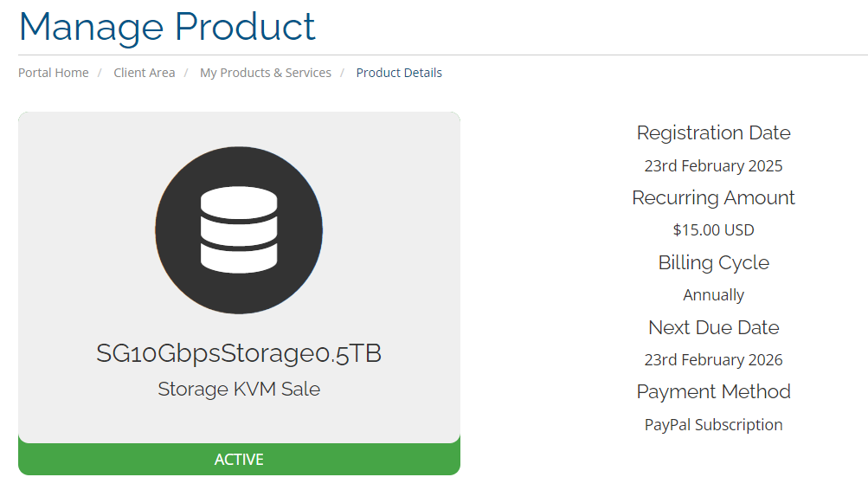Click the gray product card panel

pyautogui.click(x=239, y=277)
